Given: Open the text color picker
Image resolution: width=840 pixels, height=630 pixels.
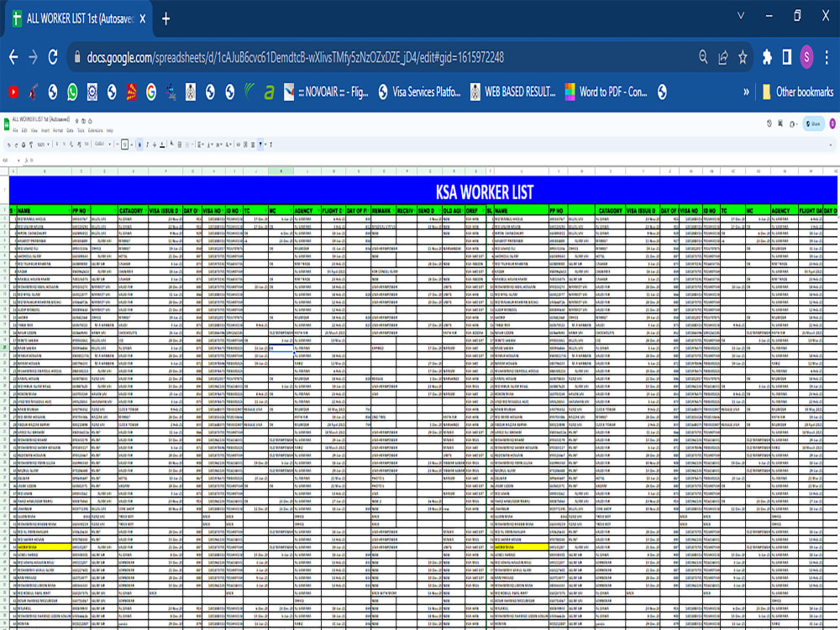Looking at the screenshot, I should coord(162,144).
